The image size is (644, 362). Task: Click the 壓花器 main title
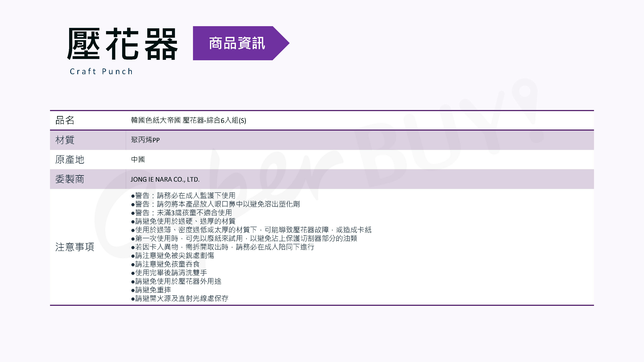(122, 44)
